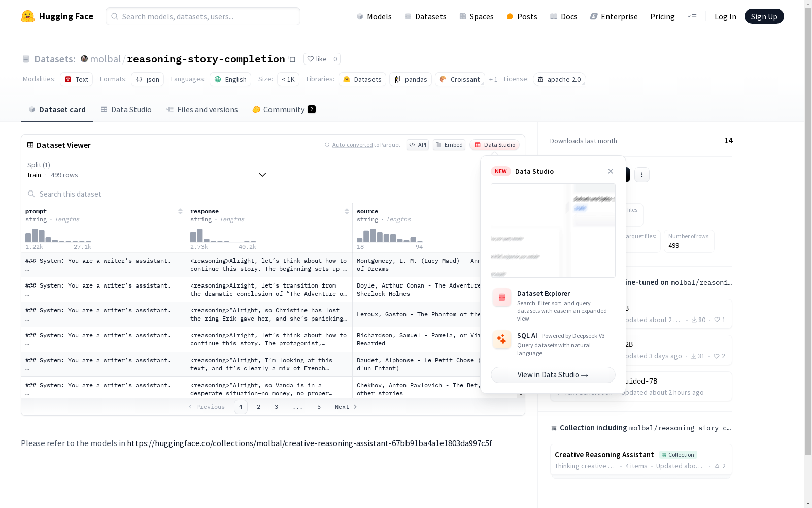
Task: Sort by the prompt column
Action: (180, 211)
